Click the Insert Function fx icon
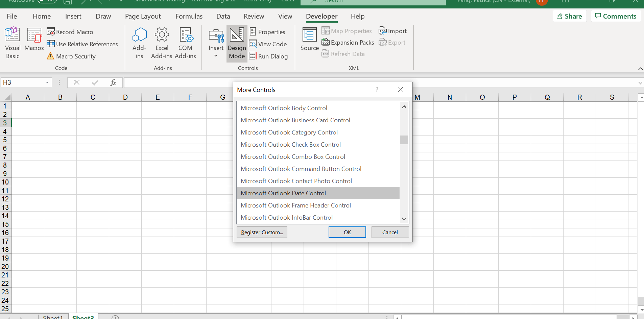Image resolution: width=644 pixels, height=319 pixels. [x=113, y=82]
